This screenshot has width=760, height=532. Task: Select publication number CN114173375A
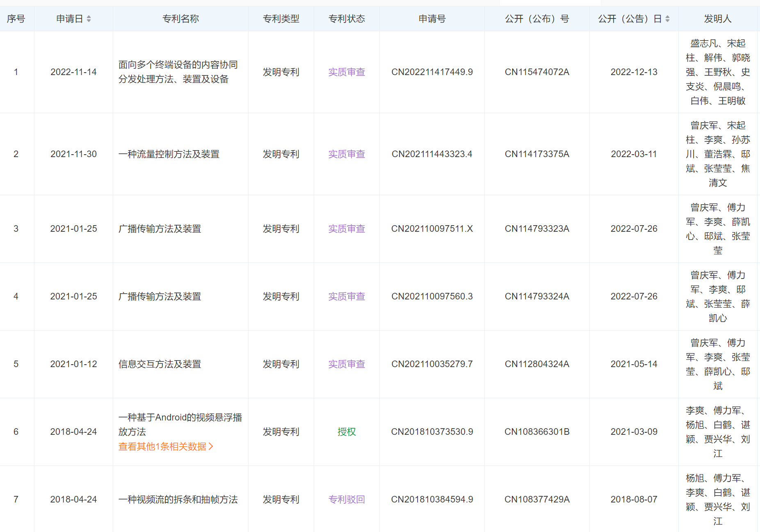pos(537,154)
